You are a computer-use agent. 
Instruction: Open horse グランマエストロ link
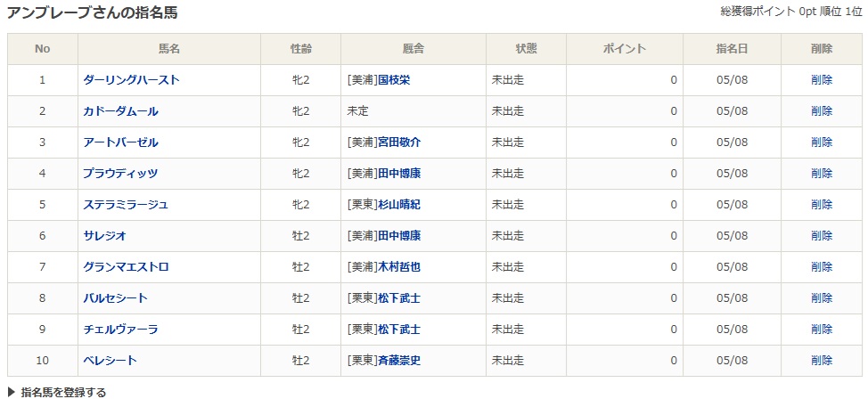pyautogui.click(x=126, y=266)
